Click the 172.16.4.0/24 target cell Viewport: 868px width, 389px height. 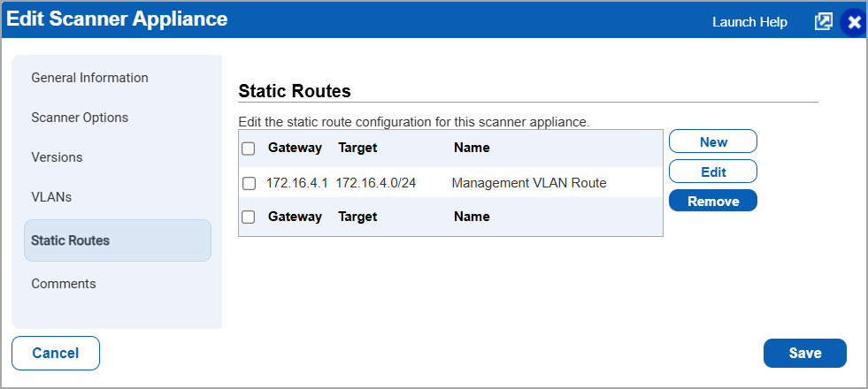pos(376,183)
